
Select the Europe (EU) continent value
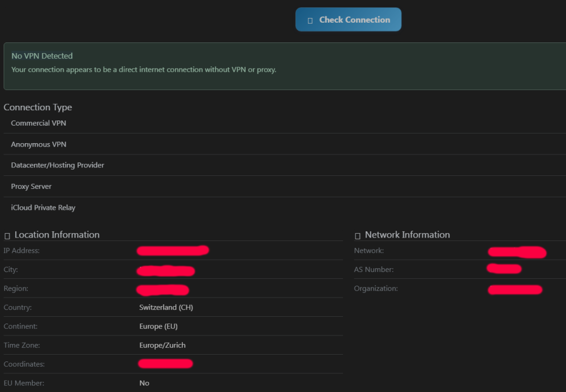[x=158, y=326]
